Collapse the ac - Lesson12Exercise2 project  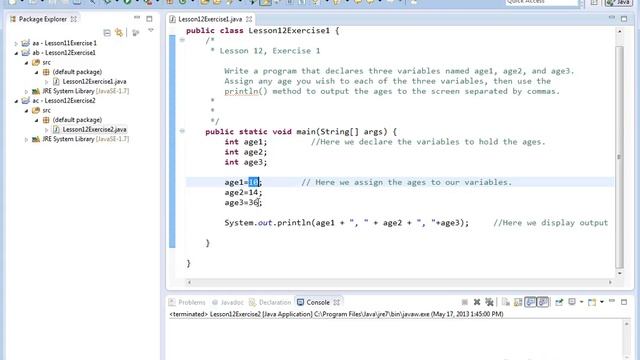(x=16, y=101)
